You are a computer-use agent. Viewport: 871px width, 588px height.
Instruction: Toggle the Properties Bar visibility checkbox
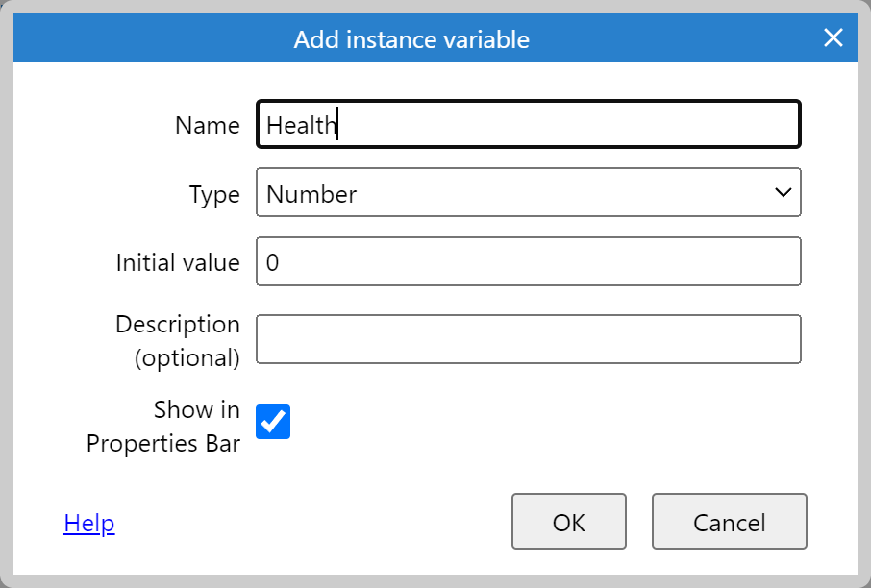click(272, 422)
